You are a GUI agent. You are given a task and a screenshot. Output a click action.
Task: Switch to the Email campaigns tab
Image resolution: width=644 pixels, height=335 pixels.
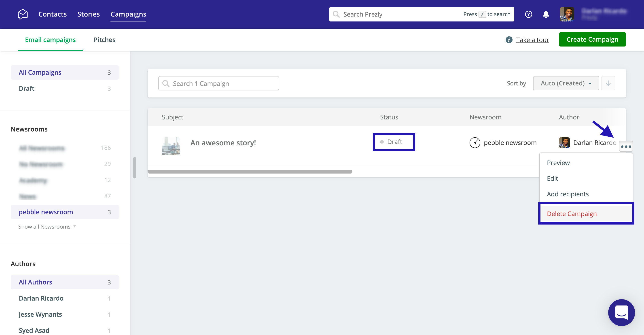(50, 40)
